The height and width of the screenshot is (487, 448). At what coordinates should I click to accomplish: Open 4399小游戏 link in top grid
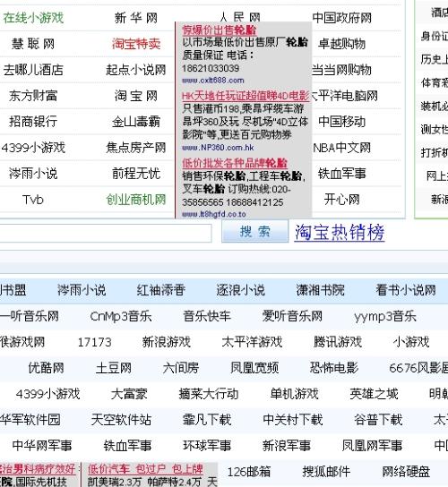pos(33,148)
